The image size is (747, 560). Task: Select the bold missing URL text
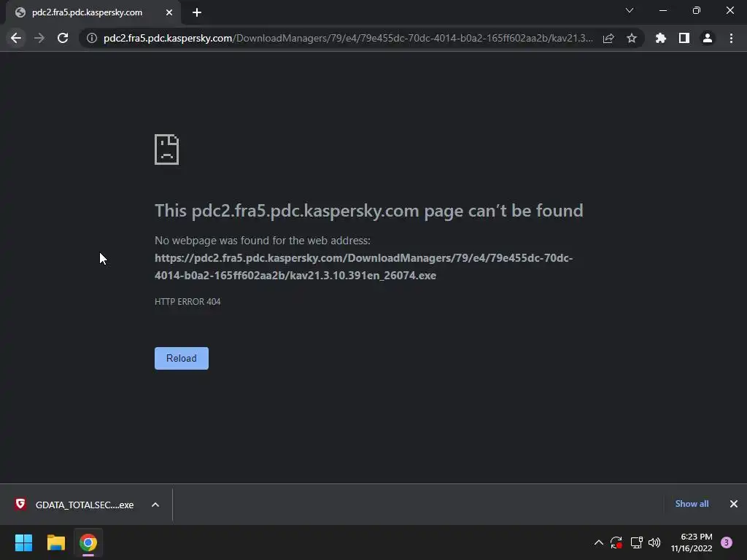click(364, 267)
